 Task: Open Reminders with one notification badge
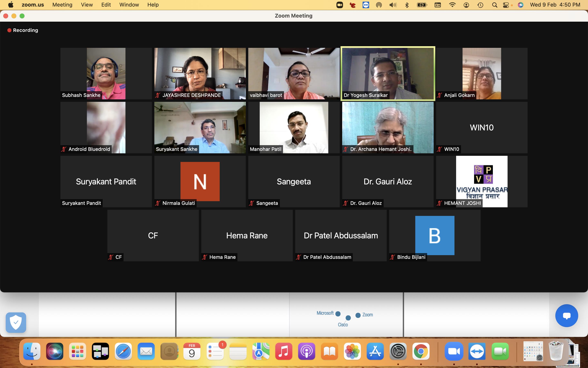(x=215, y=351)
